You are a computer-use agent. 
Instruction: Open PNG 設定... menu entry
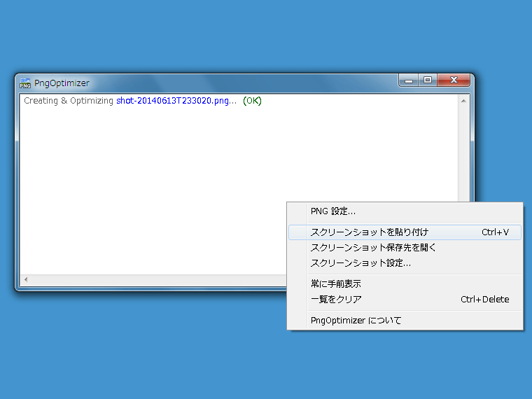point(405,211)
